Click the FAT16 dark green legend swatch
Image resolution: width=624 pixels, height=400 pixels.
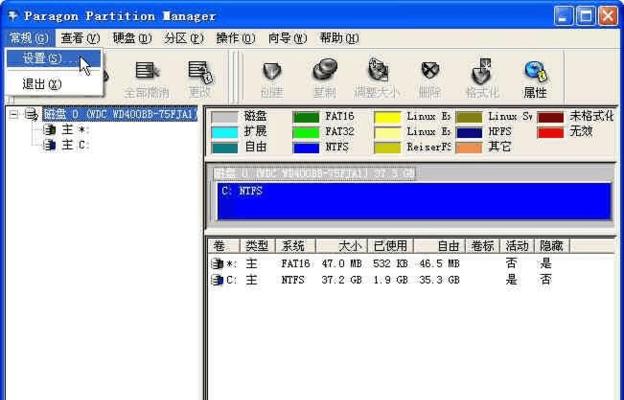pos(306,117)
